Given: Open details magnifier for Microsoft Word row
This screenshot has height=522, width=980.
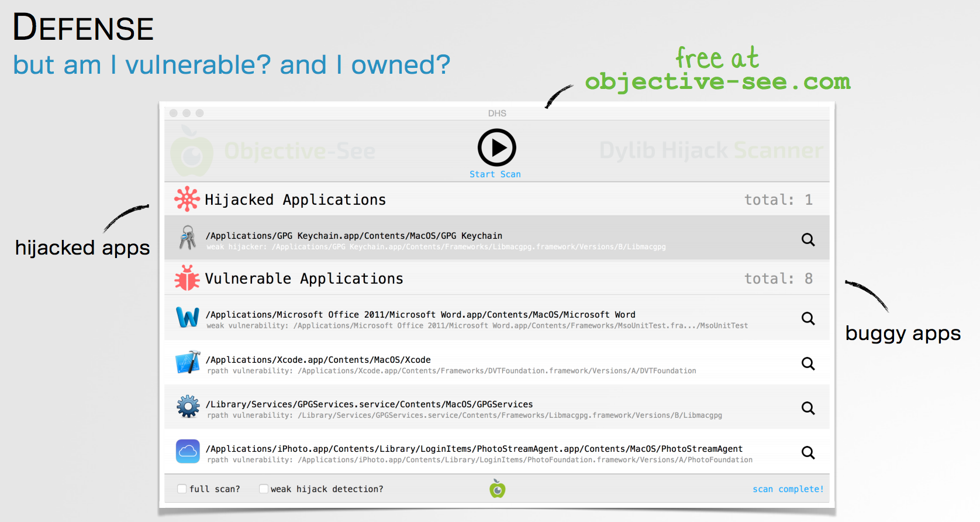Looking at the screenshot, I should point(808,318).
